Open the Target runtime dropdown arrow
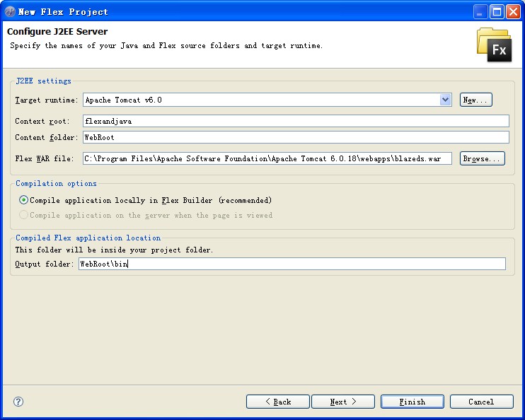 pyautogui.click(x=445, y=100)
